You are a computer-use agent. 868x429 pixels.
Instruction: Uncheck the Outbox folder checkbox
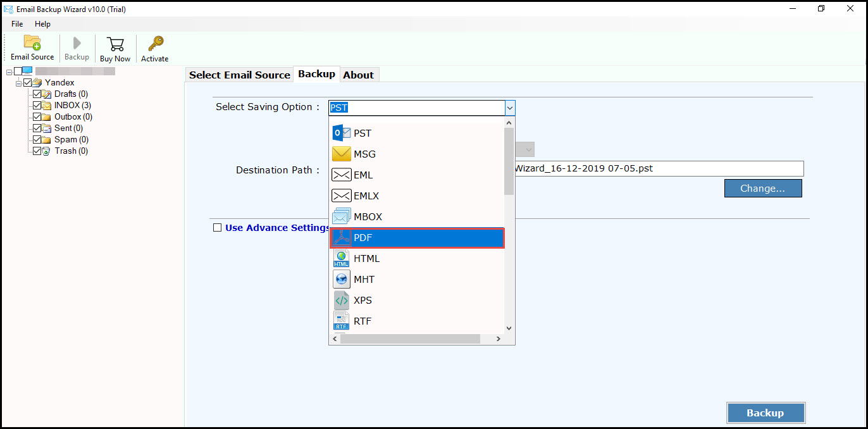[37, 116]
